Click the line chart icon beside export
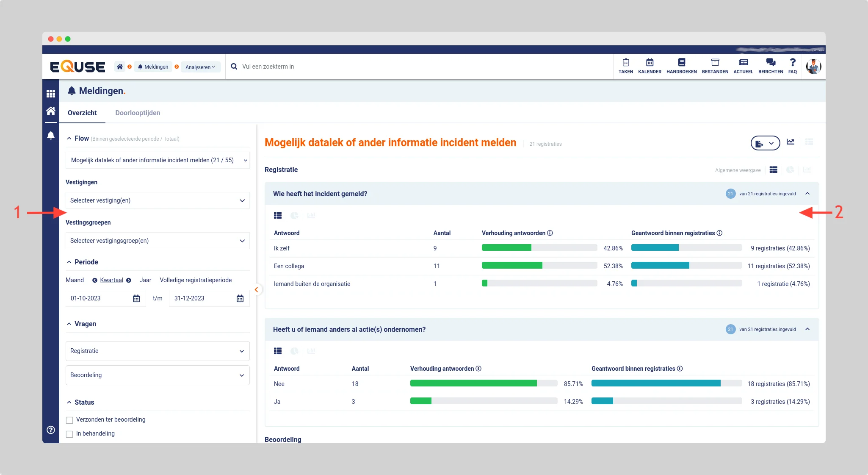The height and width of the screenshot is (475, 868). pos(791,142)
